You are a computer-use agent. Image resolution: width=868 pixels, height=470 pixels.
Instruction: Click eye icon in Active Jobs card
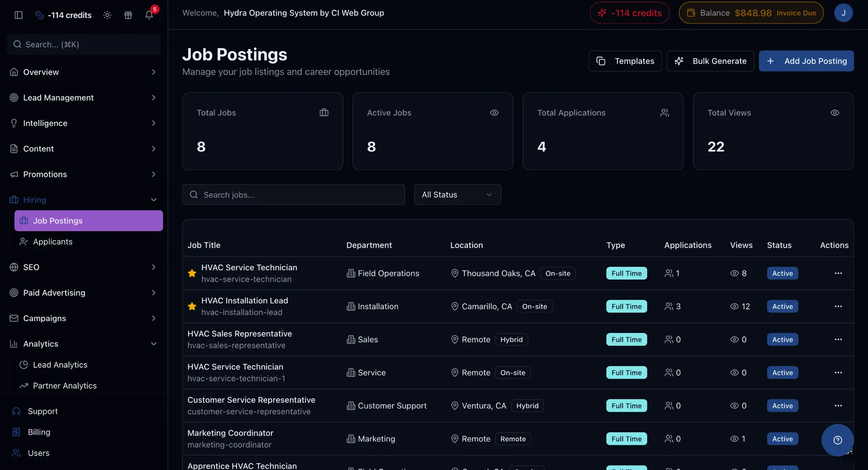point(494,112)
